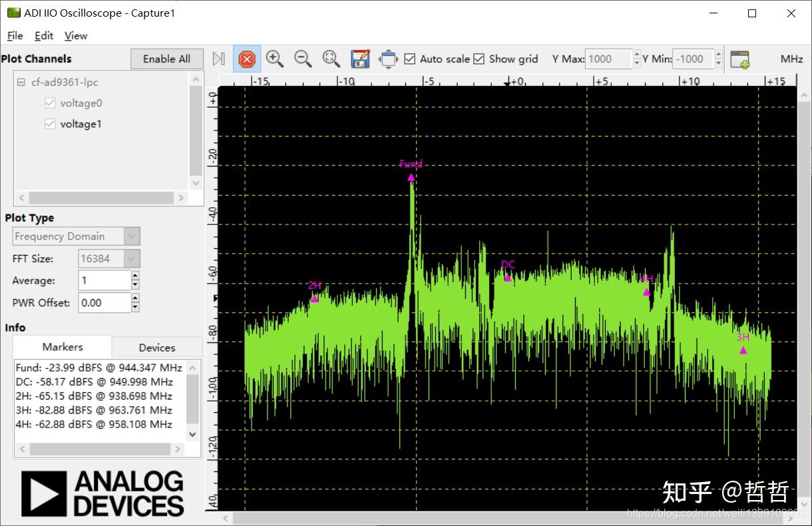
Task: Select the Zoom Out tool
Action: point(303,59)
